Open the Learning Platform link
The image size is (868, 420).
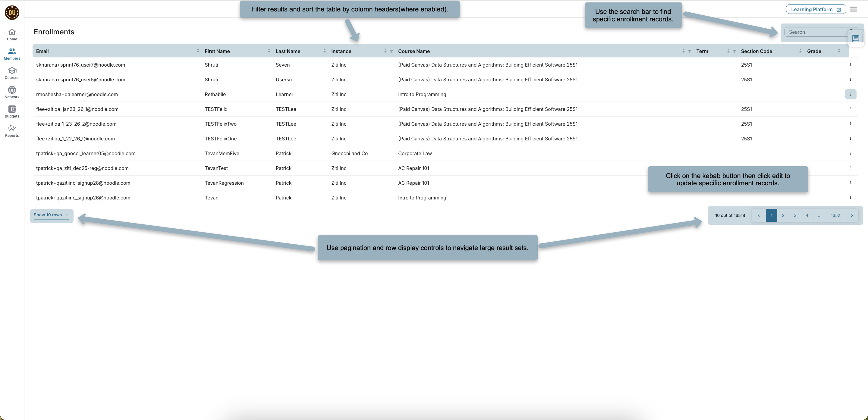tap(816, 9)
